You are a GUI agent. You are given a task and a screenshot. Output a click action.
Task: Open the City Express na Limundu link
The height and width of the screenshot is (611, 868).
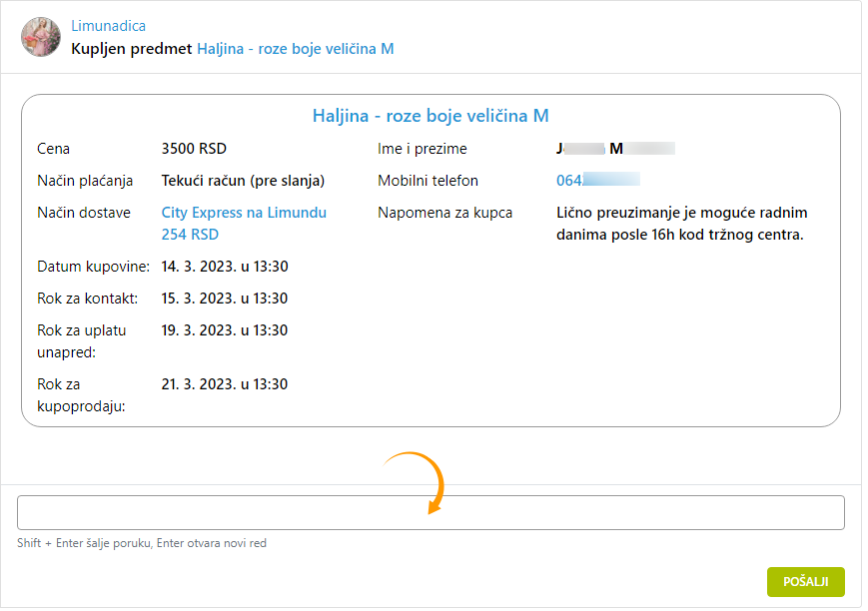(244, 213)
